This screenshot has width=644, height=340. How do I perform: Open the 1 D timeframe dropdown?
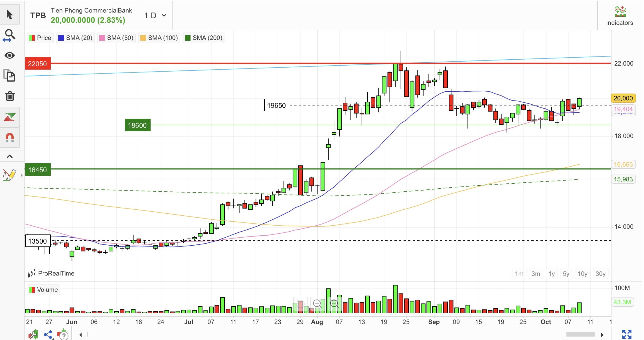click(x=155, y=15)
